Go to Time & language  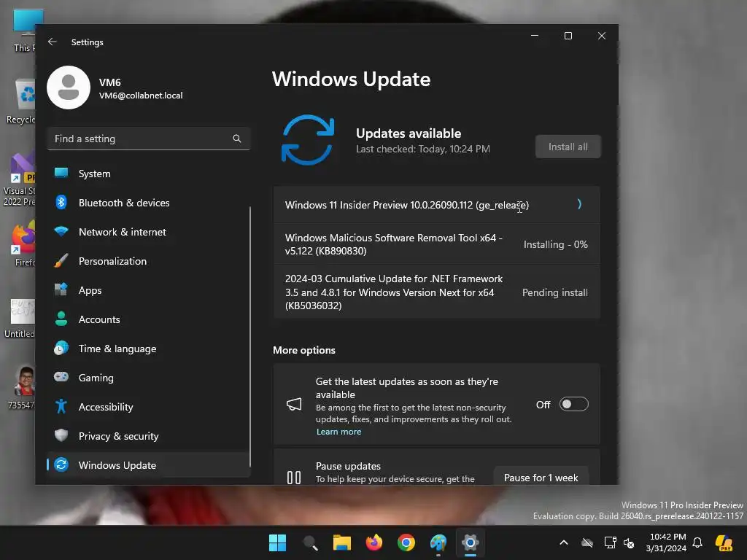[x=149, y=349]
